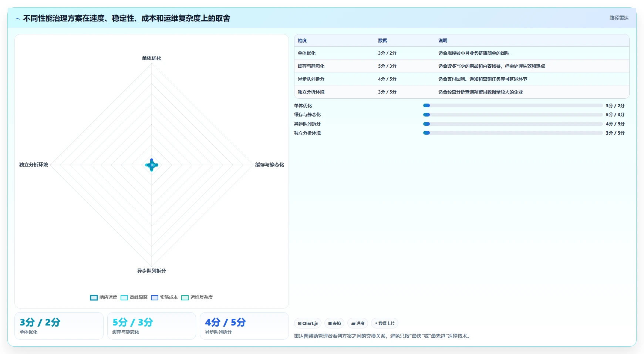Viewport: 644px width, 354px height.
Task: Click the 独立分析环境 row value 3分 / 5分
Action: click(x=387, y=92)
